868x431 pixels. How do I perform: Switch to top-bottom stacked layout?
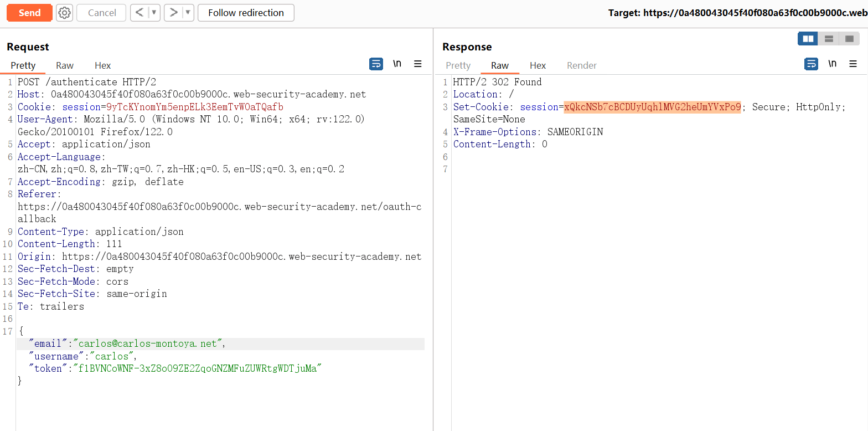click(829, 39)
